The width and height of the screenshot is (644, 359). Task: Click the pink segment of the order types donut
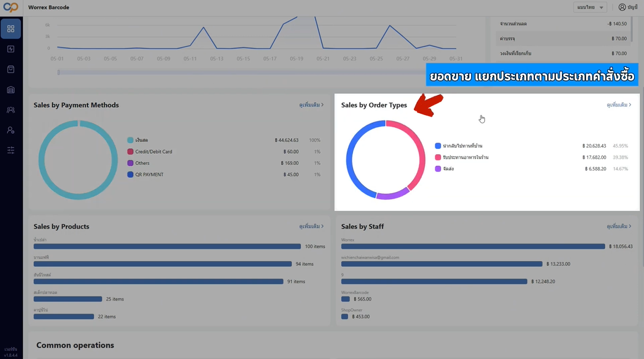421,154
